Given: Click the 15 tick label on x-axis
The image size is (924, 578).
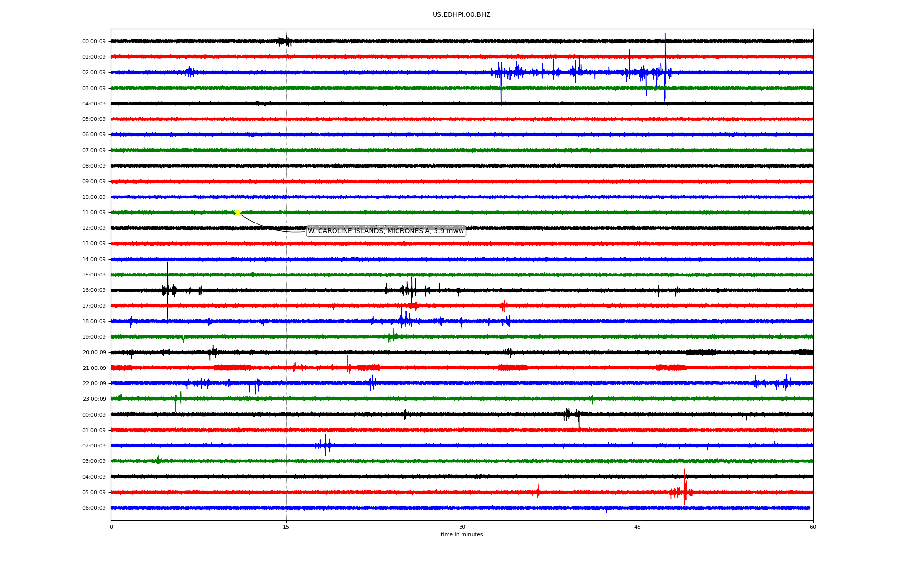Looking at the screenshot, I should [286, 527].
